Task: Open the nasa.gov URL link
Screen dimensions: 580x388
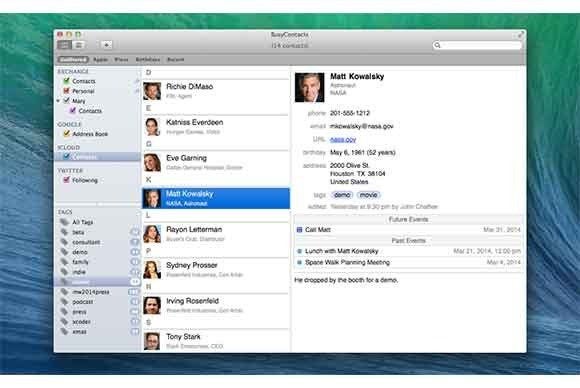Action: [x=343, y=139]
